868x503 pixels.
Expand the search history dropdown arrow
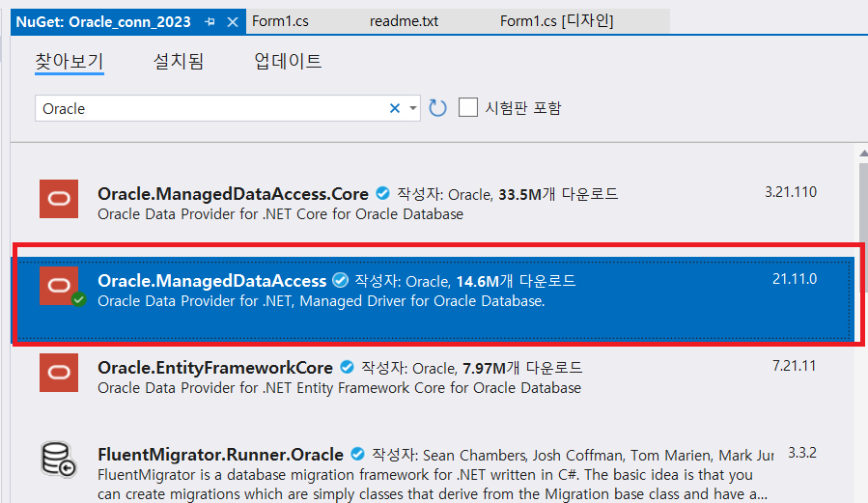pos(413,108)
